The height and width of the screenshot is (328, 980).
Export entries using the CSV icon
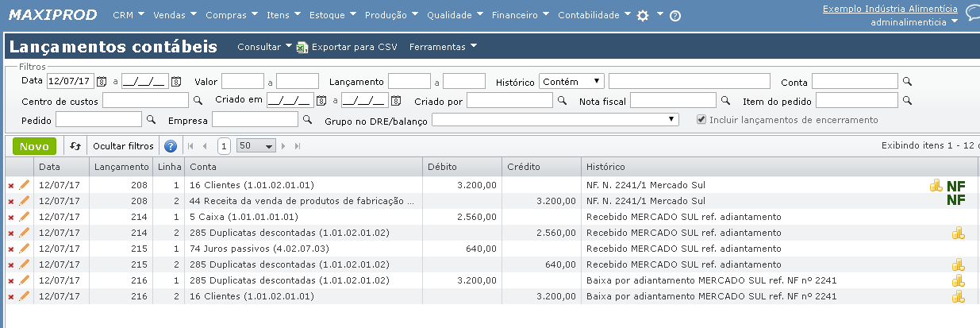pyautogui.click(x=302, y=48)
